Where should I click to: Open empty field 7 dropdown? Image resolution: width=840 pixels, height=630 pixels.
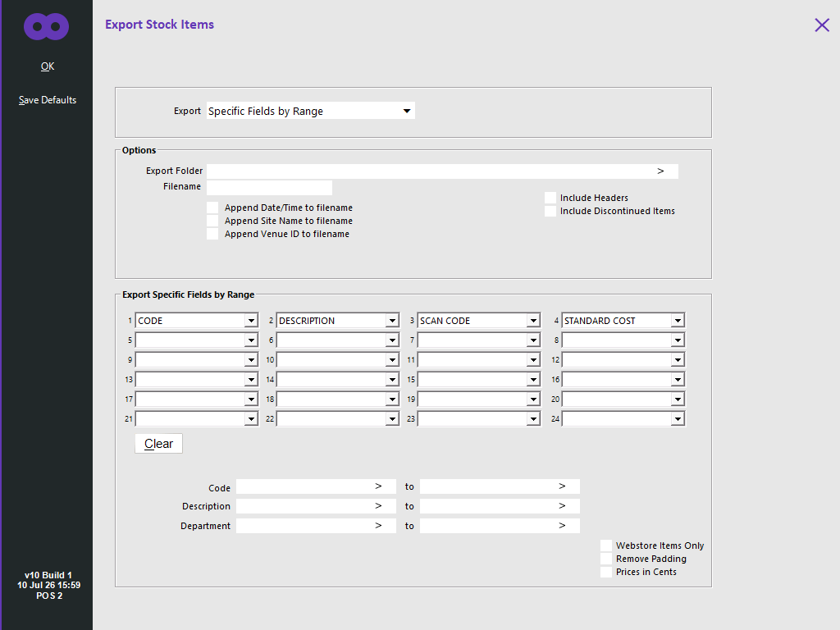coord(533,340)
